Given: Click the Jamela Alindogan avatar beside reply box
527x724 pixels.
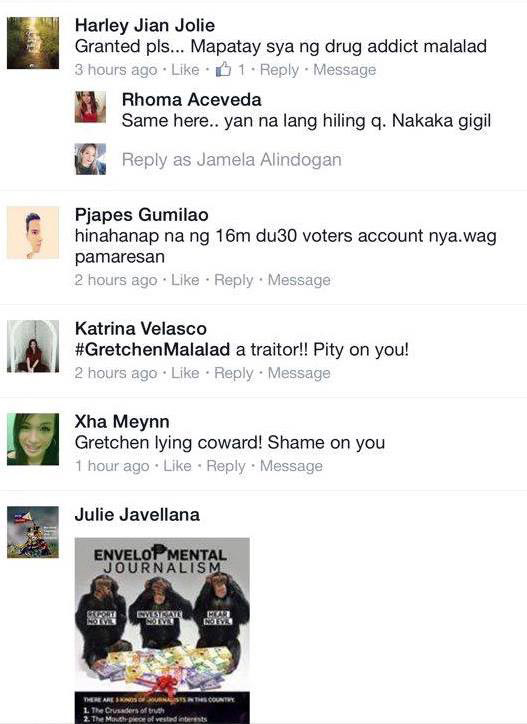Looking at the screenshot, I should point(91,159).
